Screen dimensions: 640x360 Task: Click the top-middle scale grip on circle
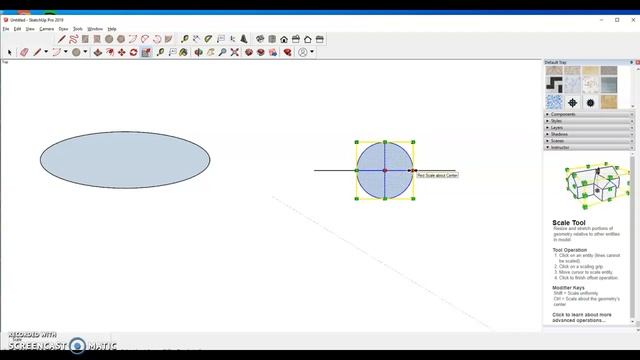click(385, 142)
